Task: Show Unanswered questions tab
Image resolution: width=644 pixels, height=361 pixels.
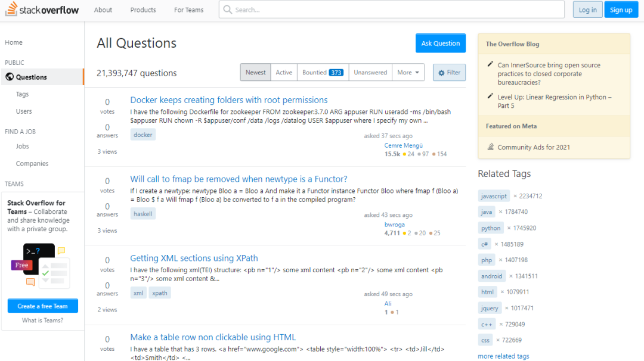Action: pyautogui.click(x=370, y=72)
